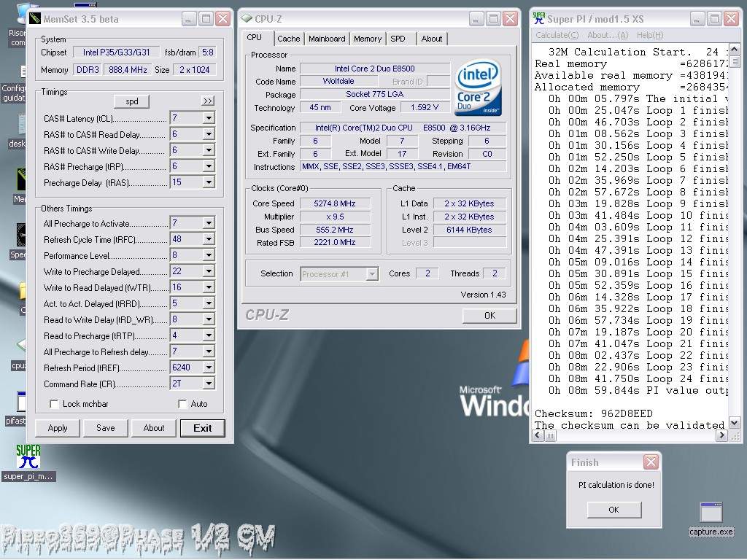Click the fsb/dram ratio field 5:8
This screenshot has width=747, height=560.
pyautogui.click(x=208, y=52)
